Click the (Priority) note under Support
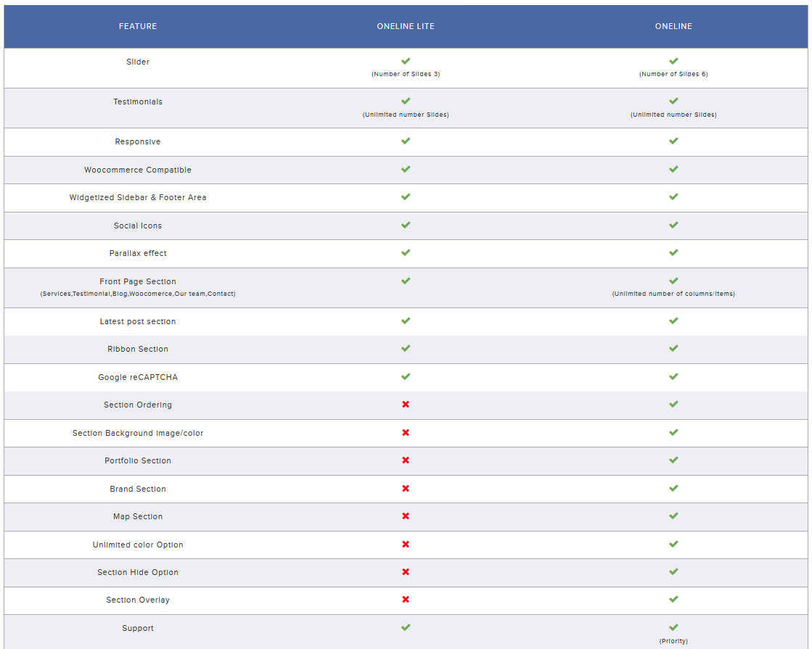 pyautogui.click(x=673, y=641)
